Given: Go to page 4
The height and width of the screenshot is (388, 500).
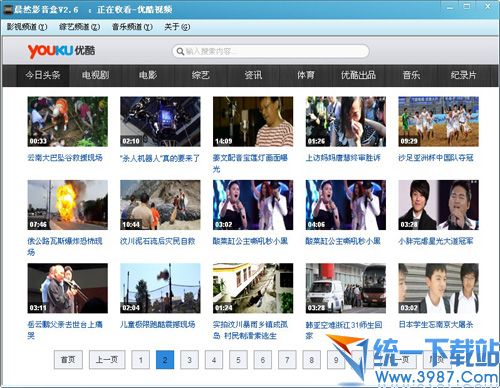Looking at the screenshot, I should (x=214, y=360).
